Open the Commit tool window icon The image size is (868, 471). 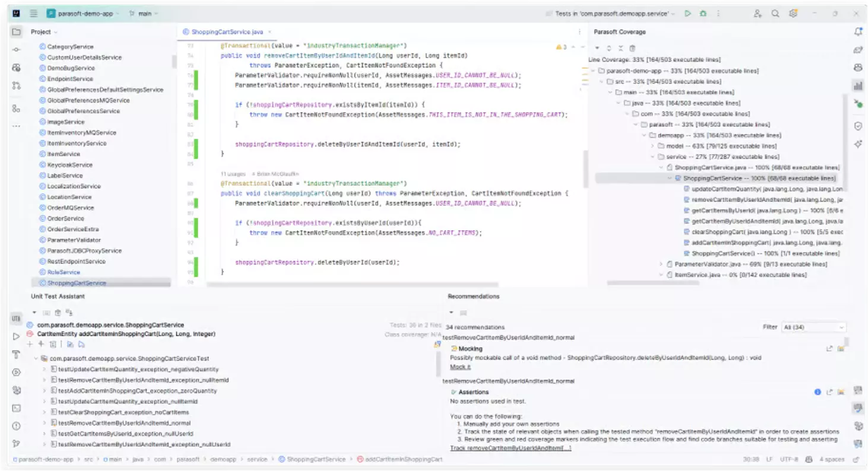(x=17, y=50)
